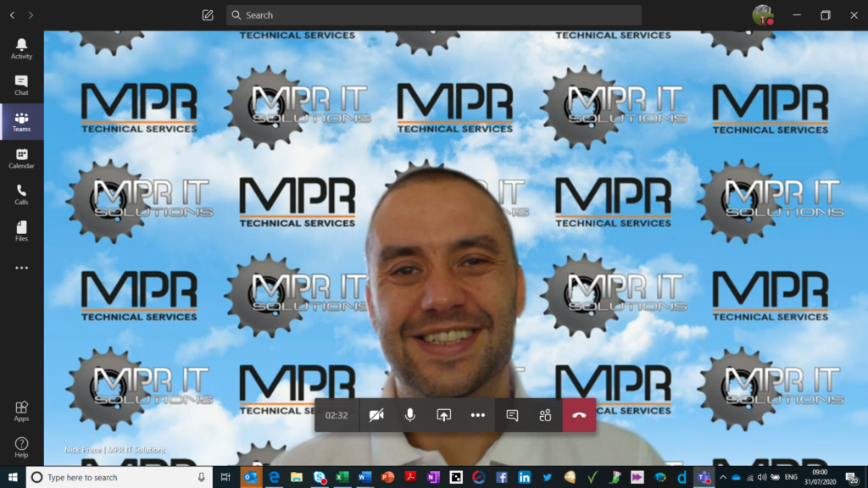The height and width of the screenshot is (488, 868).
Task: Switch to Microsoft Teams on the taskbar
Action: [x=704, y=477]
